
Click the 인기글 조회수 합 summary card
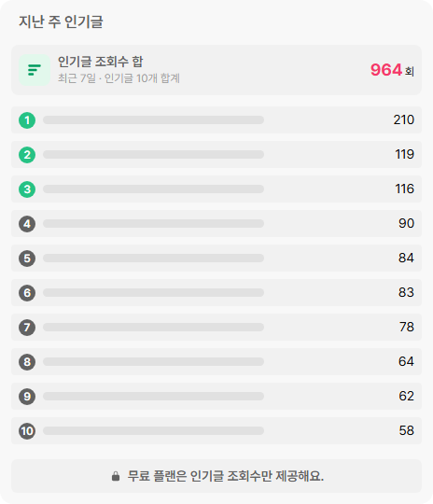point(216,70)
